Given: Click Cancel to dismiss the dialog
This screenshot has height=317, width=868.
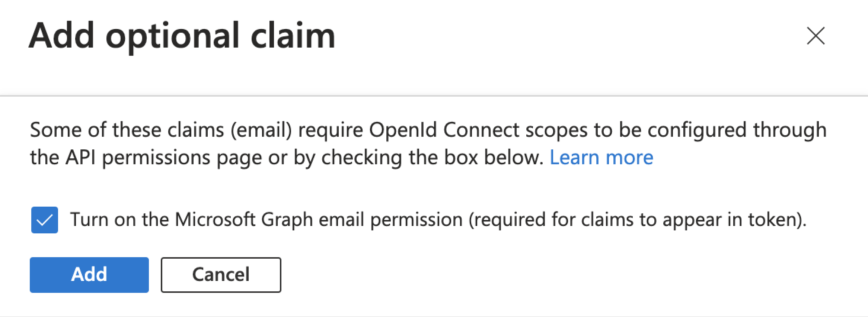Looking at the screenshot, I should click(x=220, y=275).
